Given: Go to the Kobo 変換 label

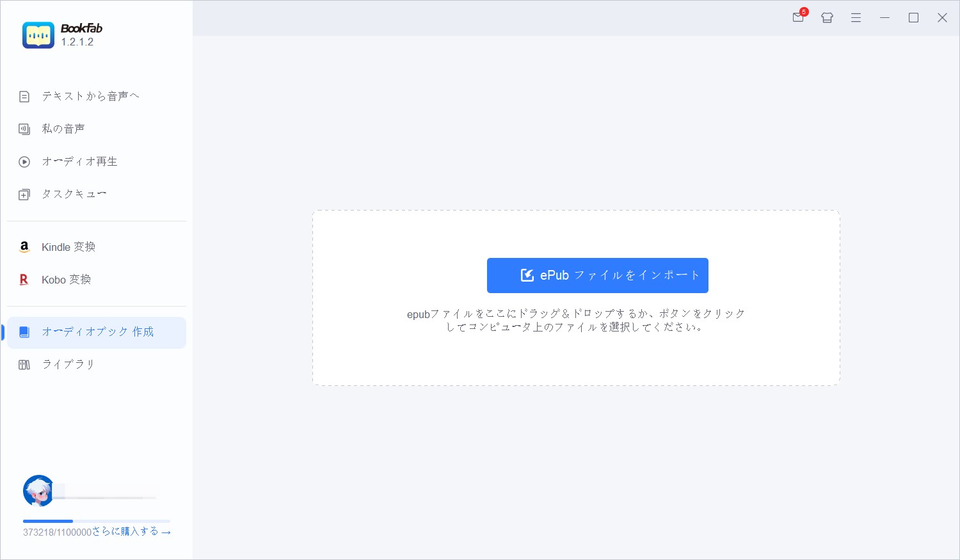Looking at the screenshot, I should pos(66,280).
